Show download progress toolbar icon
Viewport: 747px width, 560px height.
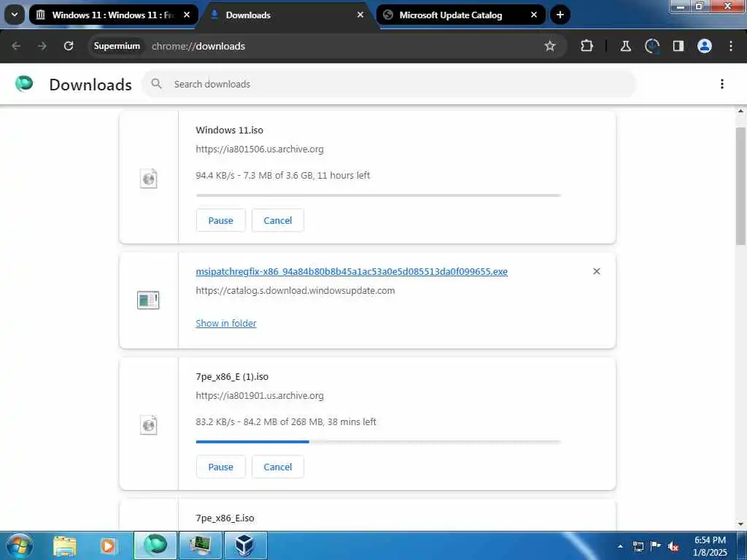pos(651,46)
